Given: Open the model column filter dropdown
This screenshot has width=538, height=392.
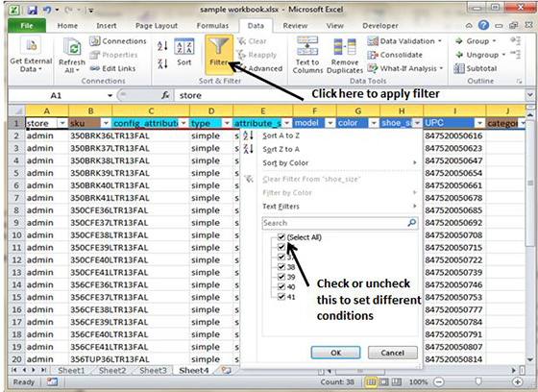Looking at the screenshot, I should pos(330,123).
